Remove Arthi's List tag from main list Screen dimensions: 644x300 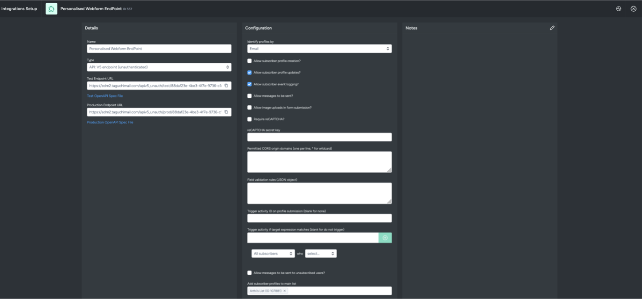pyautogui.click(x=284, y=291)
